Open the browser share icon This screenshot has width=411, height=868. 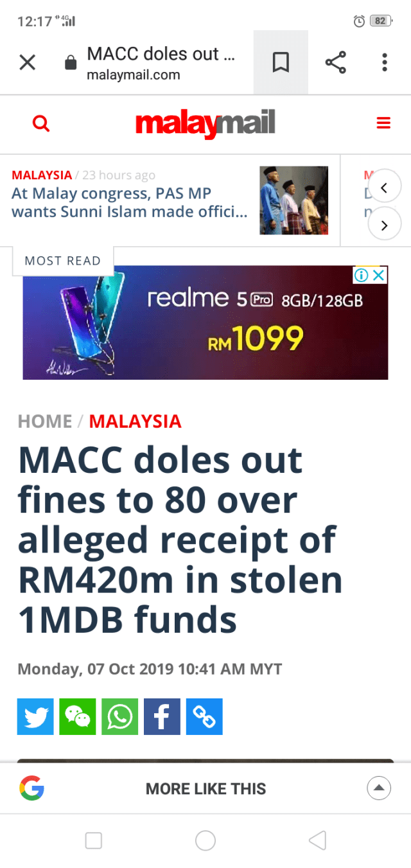335,62
